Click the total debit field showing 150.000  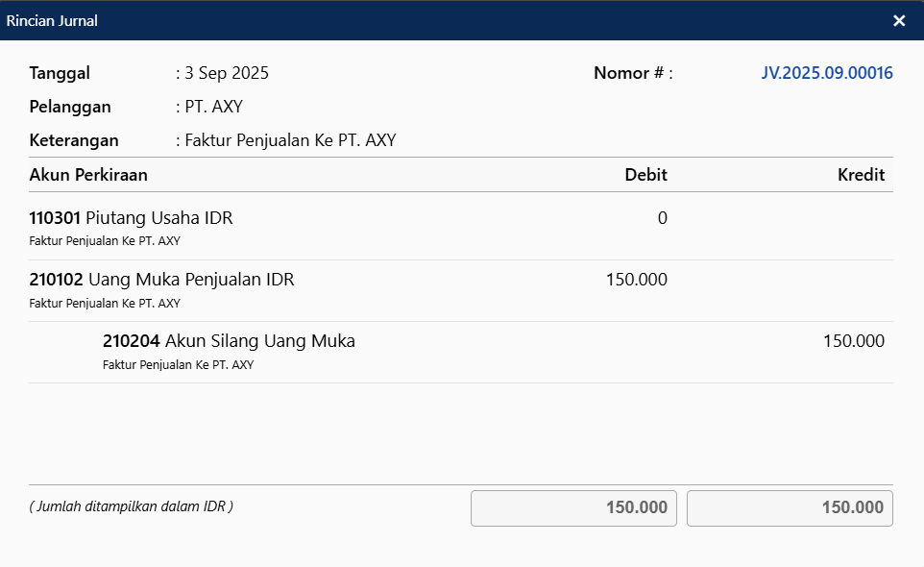[x=573, y=508]
